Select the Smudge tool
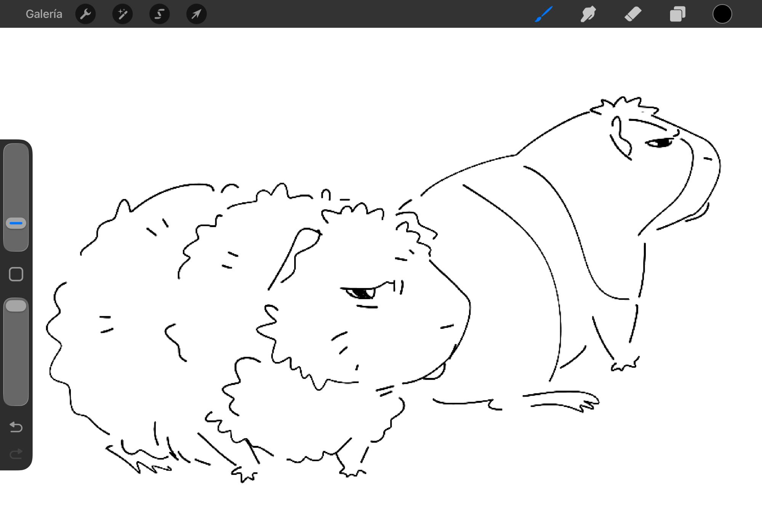 [x=588, y=14]
